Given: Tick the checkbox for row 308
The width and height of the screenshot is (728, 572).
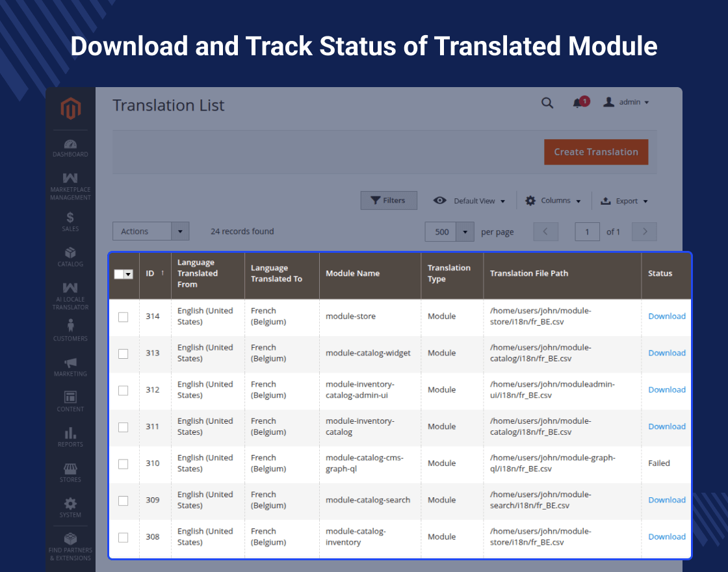Looking at the screenshot, I should coord(123,538).
